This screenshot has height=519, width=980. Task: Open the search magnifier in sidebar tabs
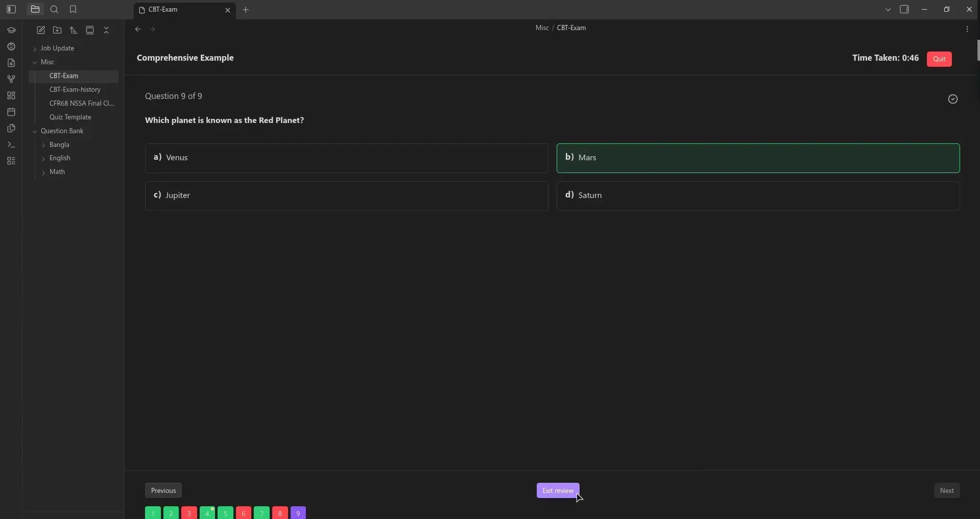(x=54, y=9)
